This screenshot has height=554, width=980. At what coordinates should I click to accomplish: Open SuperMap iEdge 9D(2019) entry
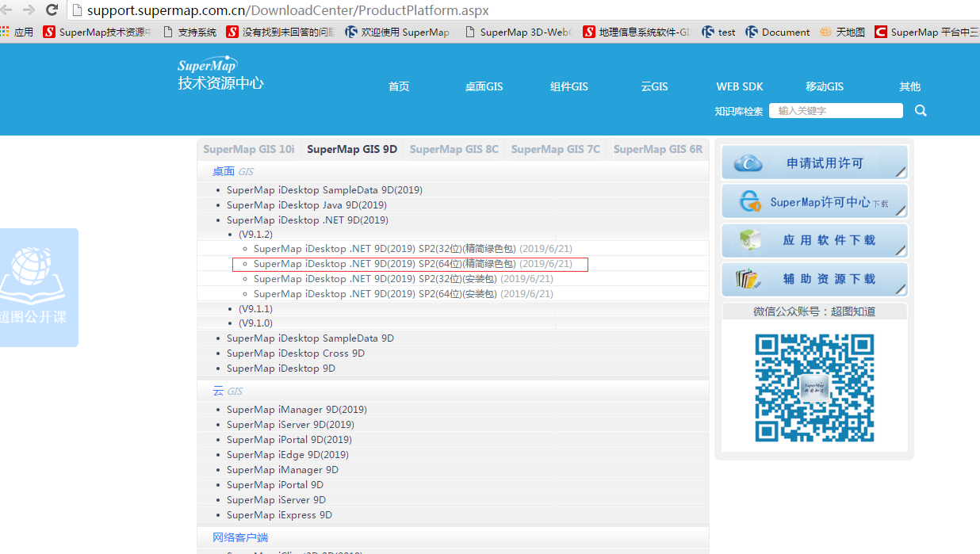click(x=288, y=455)
